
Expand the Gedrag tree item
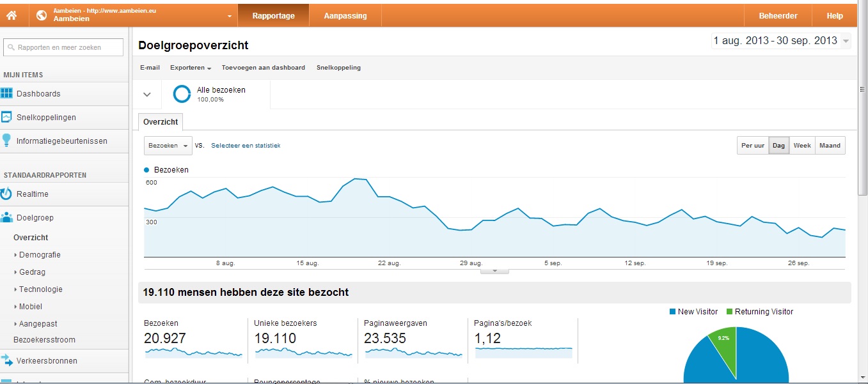[15, 272]
